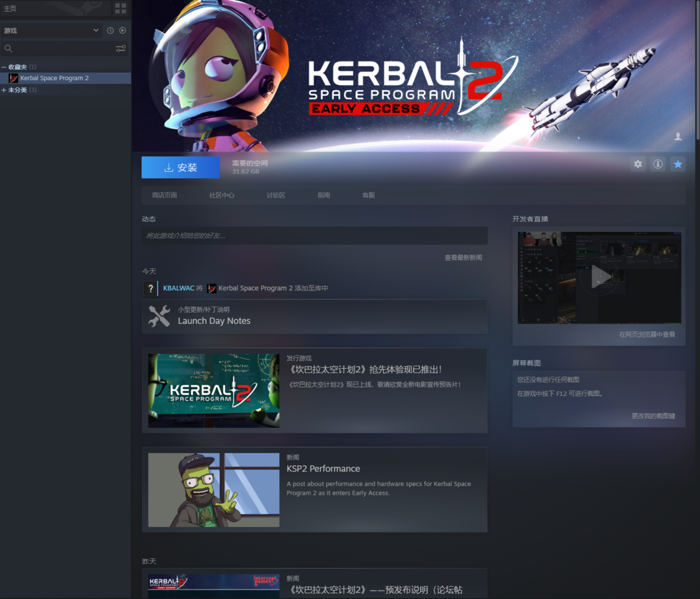Select Kerbal Space Program 2 in sidebar
The height and width of the screenshot is (599, 700).
point(65,78)
